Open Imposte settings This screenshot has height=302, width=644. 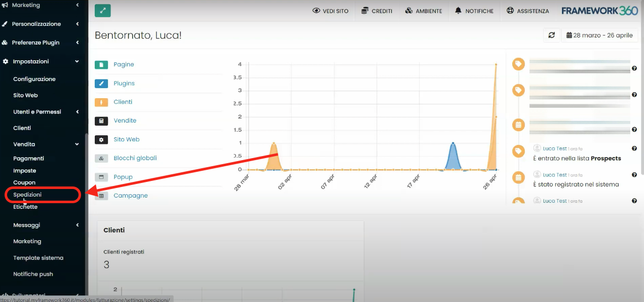[25, 171]
